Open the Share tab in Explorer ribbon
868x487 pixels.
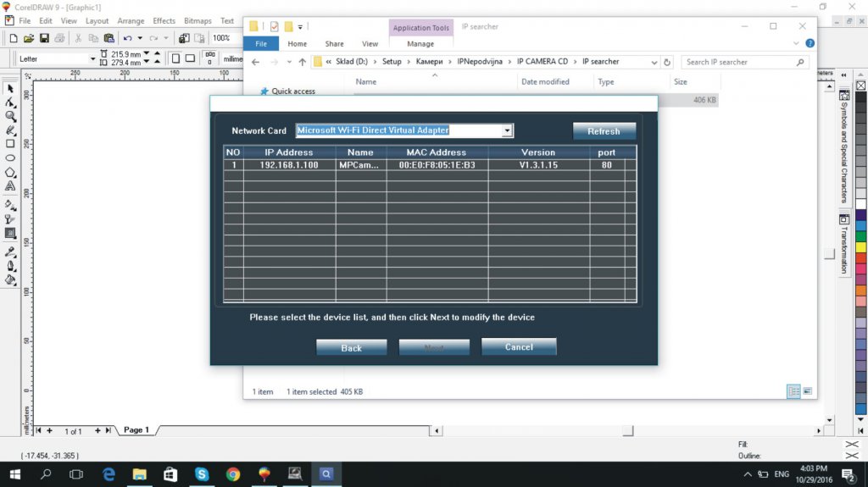[x=334, y=44]
